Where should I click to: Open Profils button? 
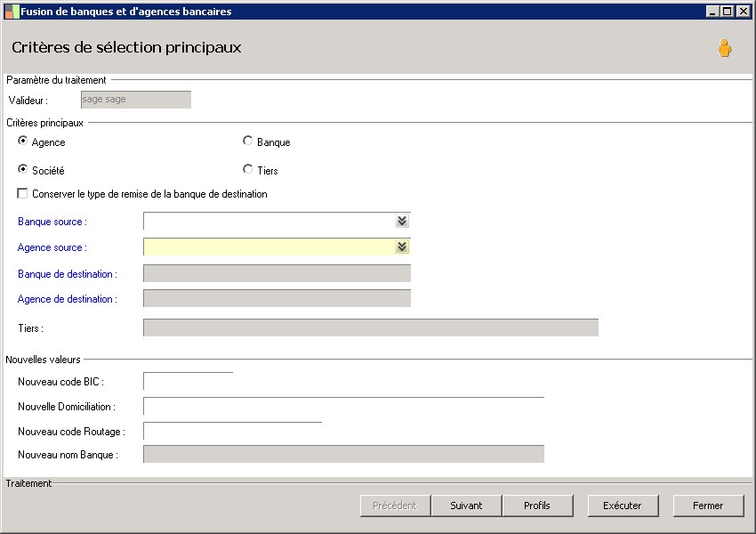tap(536, 506)
